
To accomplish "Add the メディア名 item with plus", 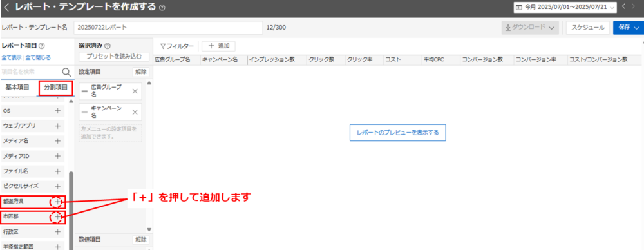I will 57,141.
